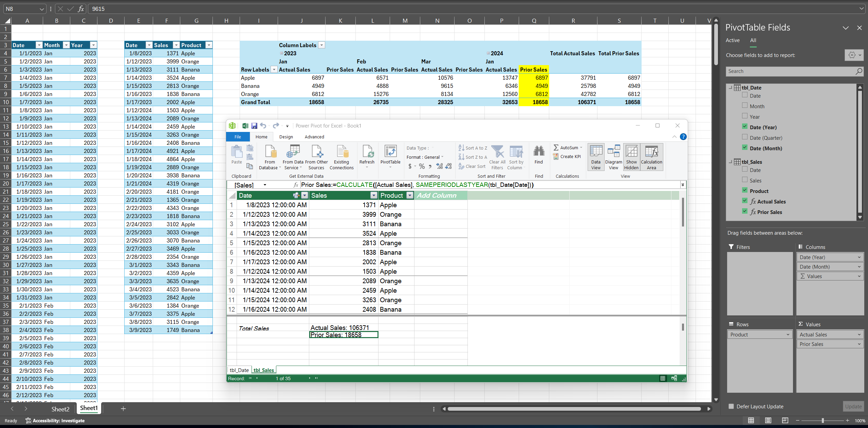This screenshot has height=428, width=868.
Task: Open Sales column filter in Power Pivot
Action: (x=374, y=195)
